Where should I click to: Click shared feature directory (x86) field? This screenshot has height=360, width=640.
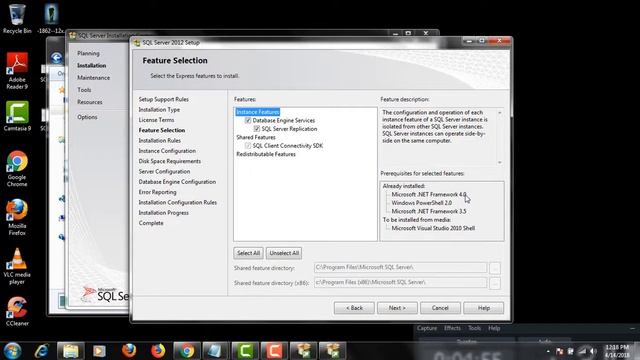click(400, 282)
